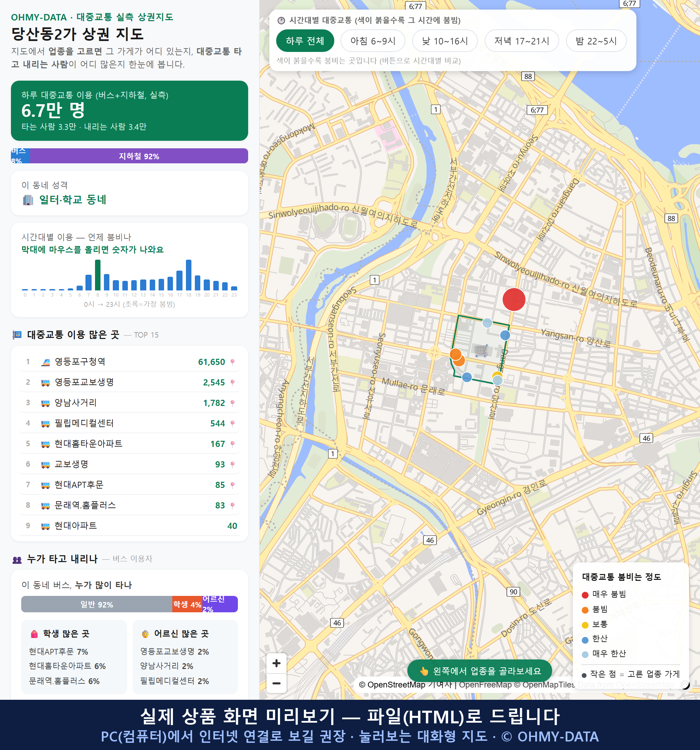Click the large red very-busy station marker
This screenshot has width=700, height=750.
(x=514, y=300)
